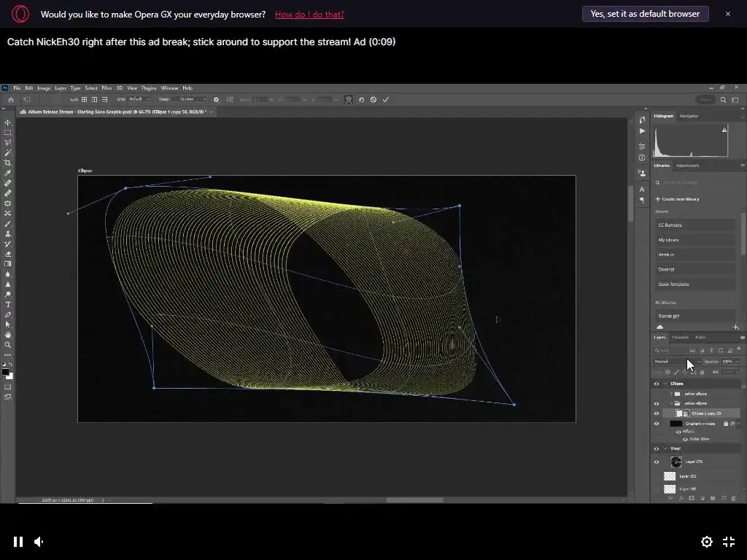Select the Crop tool
The width and height of the screenshot is (747, 560).
tap(7, 163)
